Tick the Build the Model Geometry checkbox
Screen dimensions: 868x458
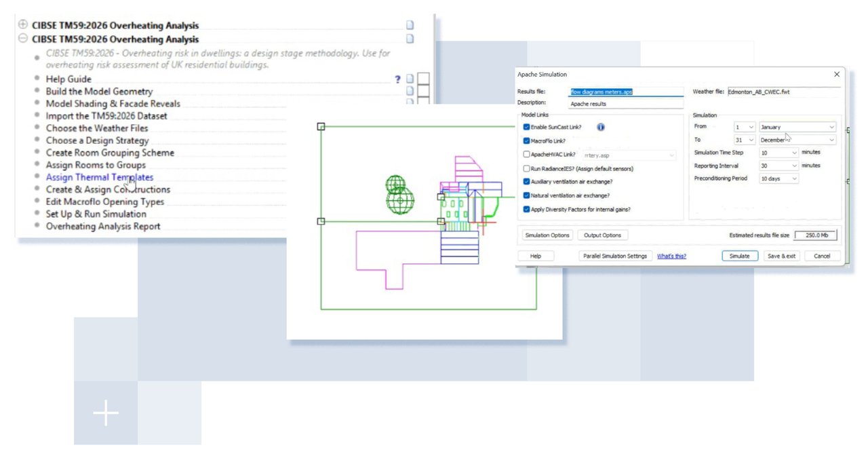tap(424, 91)
